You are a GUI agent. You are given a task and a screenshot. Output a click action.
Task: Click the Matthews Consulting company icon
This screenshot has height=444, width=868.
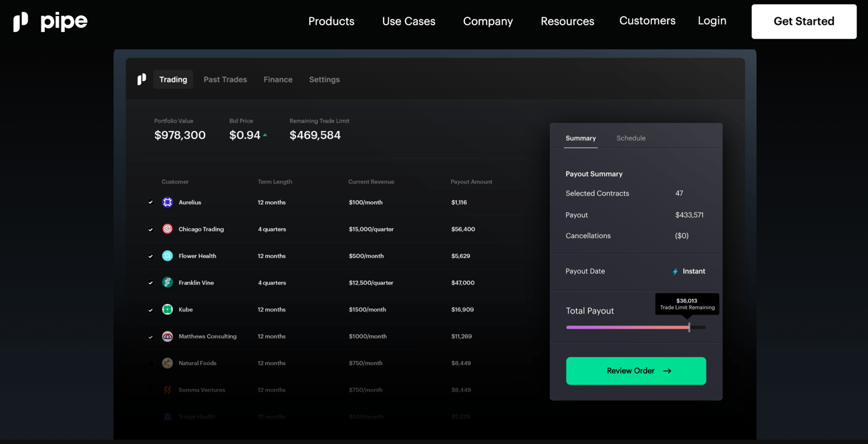[168, 336]
